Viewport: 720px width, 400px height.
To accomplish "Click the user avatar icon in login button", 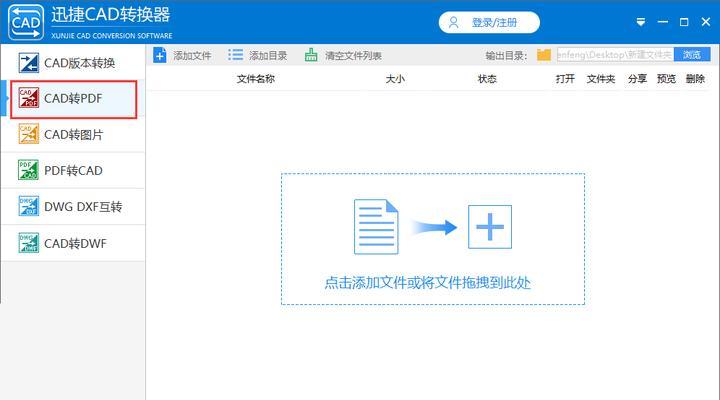I will click(x=454, y=23).
